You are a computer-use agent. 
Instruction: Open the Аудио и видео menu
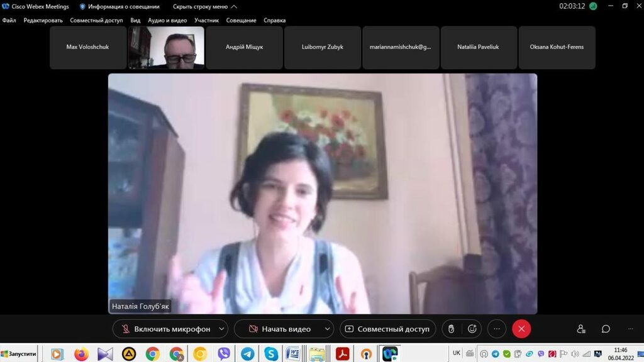(167, 20)
